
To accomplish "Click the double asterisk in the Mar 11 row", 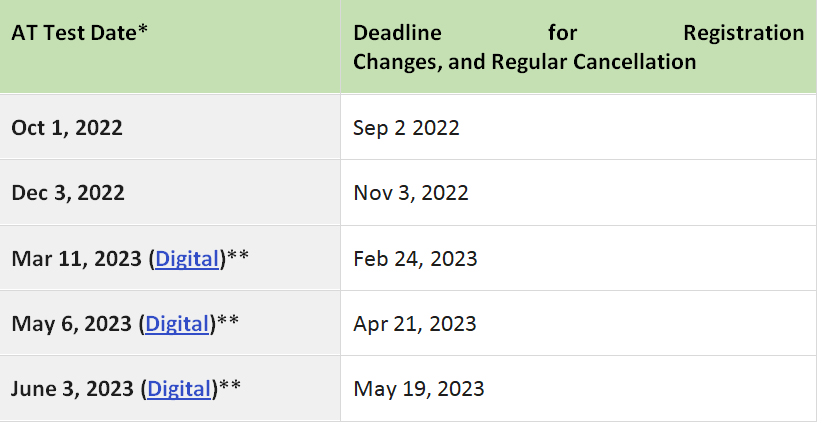I will coord(238,257).
